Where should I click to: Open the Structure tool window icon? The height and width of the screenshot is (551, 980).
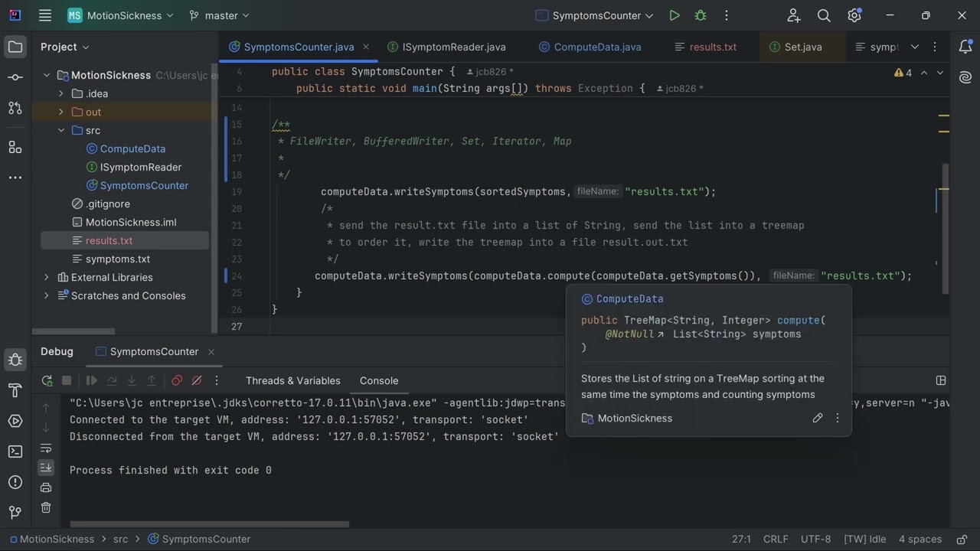coord(15,146)
